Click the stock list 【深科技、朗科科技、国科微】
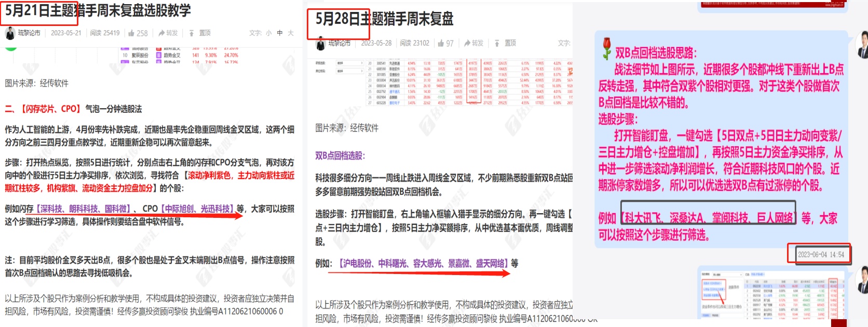Image resolution: width=868 pixels, height=327 pixels. [x=84, y=209]
